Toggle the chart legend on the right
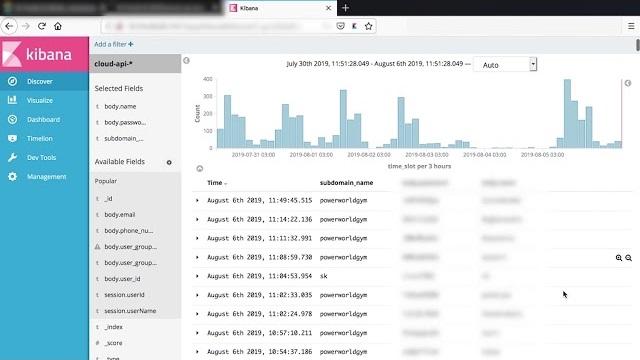Screen dimensions: 640x360 pyautogui.click(x=628, y=83)
